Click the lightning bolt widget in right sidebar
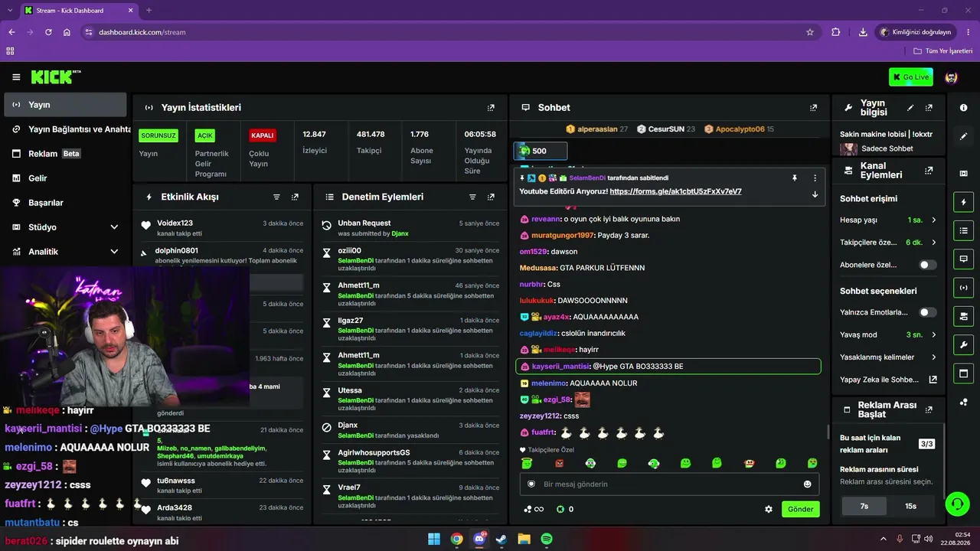This screenshot has width=980, height=551. (963, 202)
